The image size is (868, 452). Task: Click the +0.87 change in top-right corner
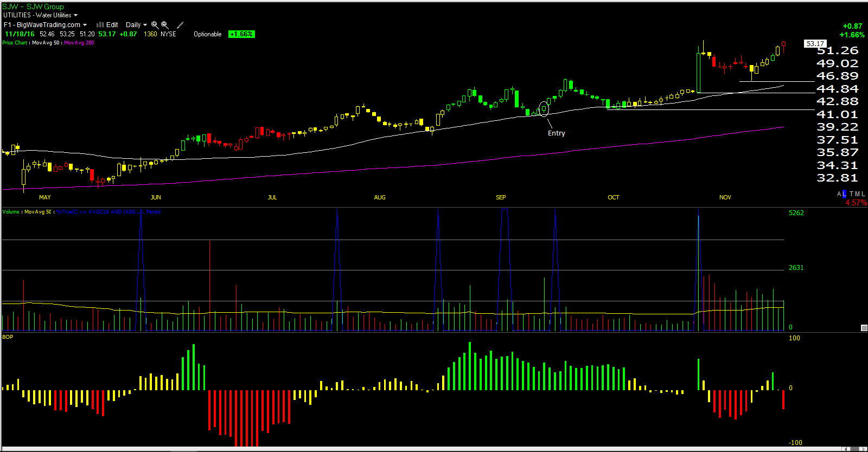(852, 26)
